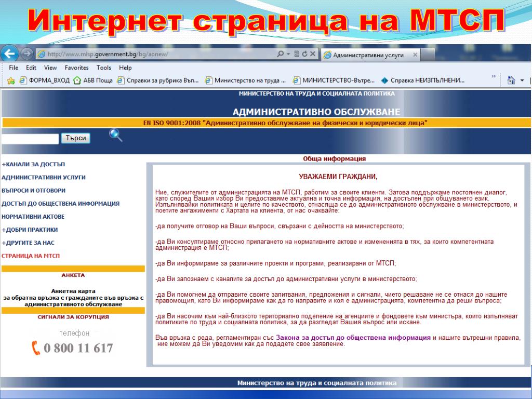Close the Административни услуги tab
Image resolution: width=532 pixels, height=399 pixels.
[415, 55]
